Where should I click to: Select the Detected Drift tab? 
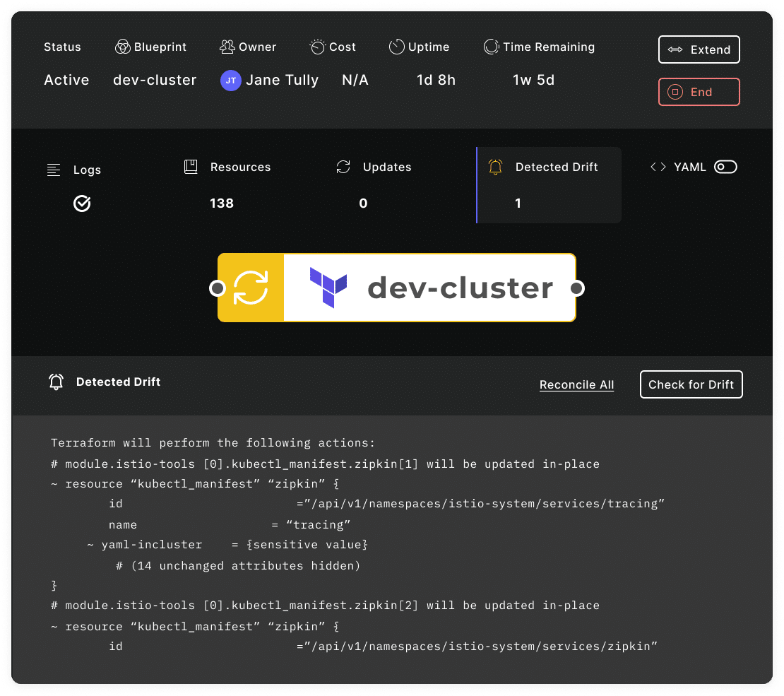tap(549, 185)
